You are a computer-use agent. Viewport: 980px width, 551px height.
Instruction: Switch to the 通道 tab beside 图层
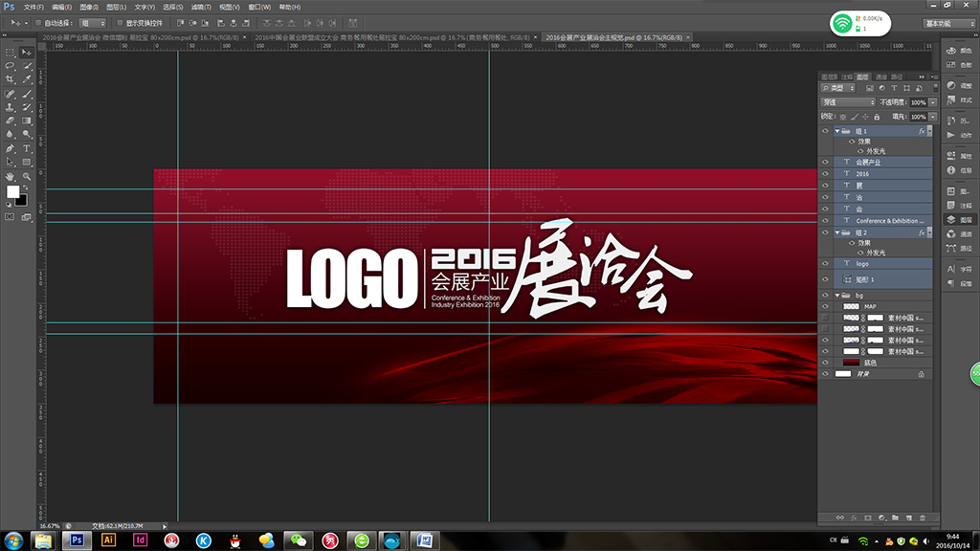(881, 77)
